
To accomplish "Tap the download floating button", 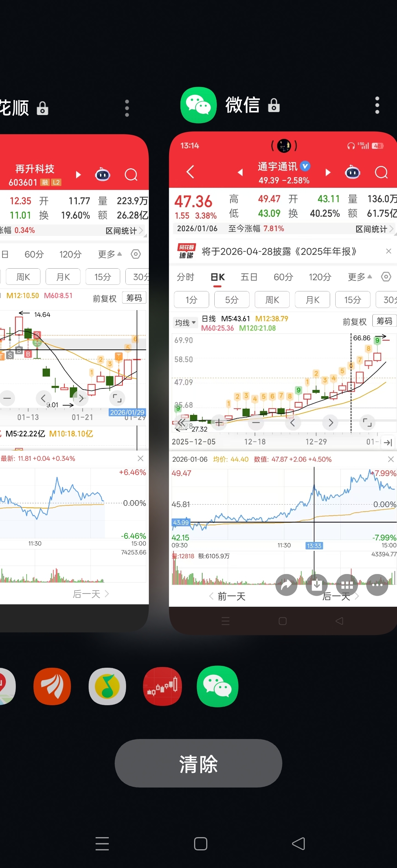I will pyautogui.click(x=316, y=585).
